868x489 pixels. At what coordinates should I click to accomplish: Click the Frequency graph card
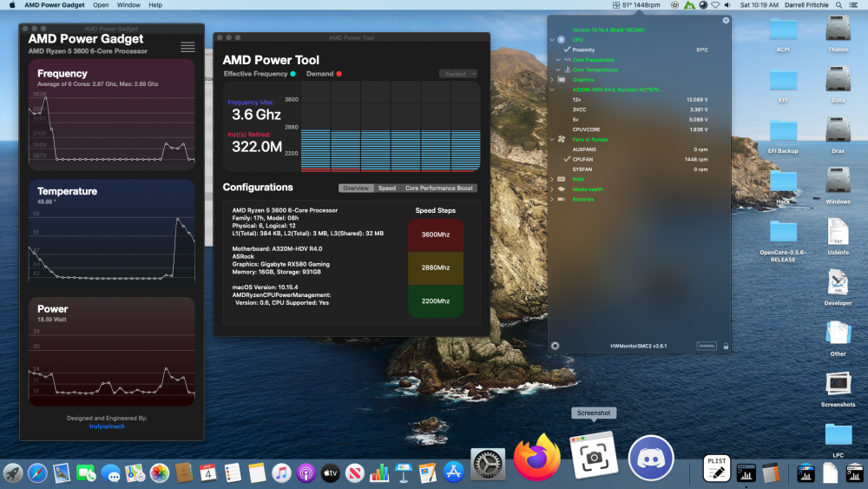(x=111, y=115)
